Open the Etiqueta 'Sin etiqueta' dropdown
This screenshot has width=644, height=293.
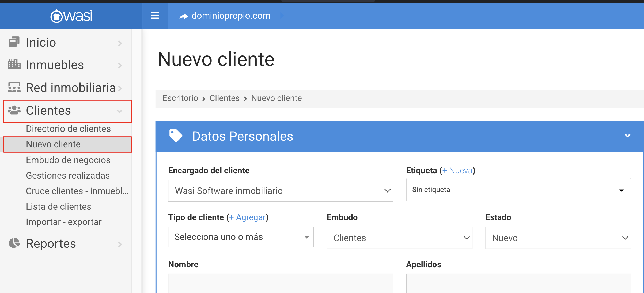tap(518, 190)
